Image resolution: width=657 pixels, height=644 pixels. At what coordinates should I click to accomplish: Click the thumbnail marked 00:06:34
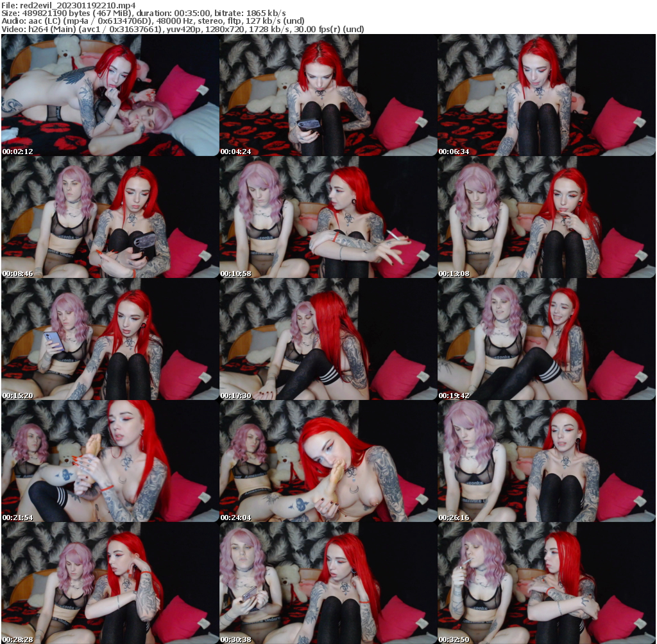point(545,96)
